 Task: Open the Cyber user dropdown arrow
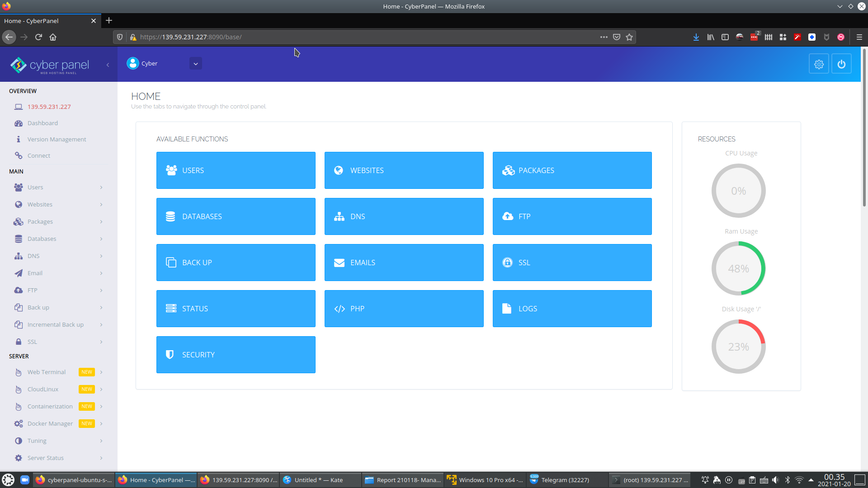(196, 64)
